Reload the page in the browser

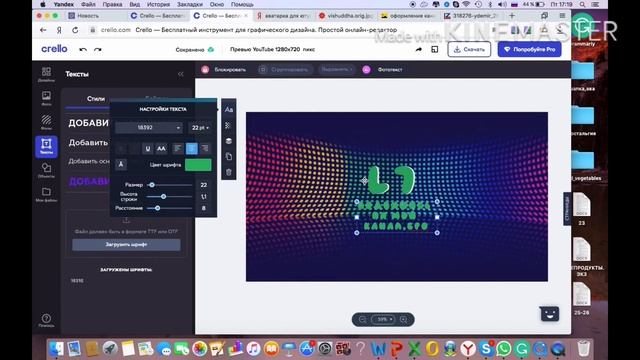coord(75,30)
